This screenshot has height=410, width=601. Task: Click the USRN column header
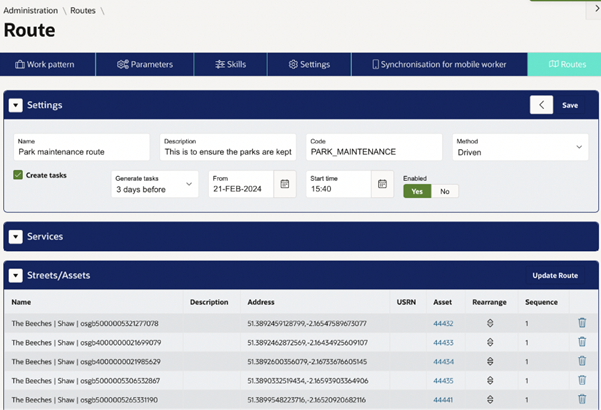click(406, 302)
